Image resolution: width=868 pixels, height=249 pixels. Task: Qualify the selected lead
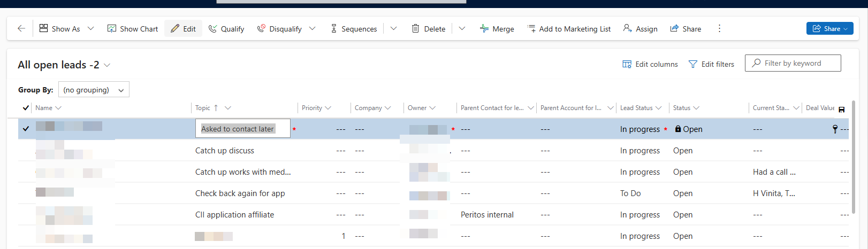[226, 29]
